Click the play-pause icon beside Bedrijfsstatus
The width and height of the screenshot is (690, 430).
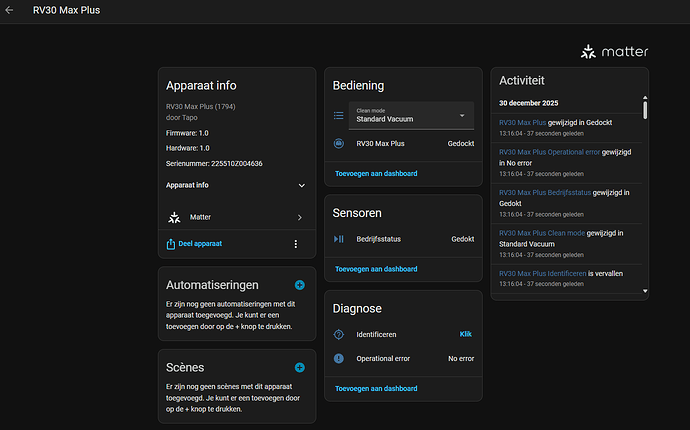[x=338, y=239]
